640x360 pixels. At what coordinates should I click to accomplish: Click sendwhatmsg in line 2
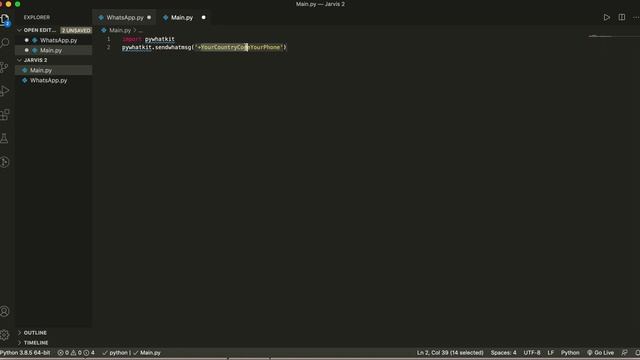pos(173,47)
